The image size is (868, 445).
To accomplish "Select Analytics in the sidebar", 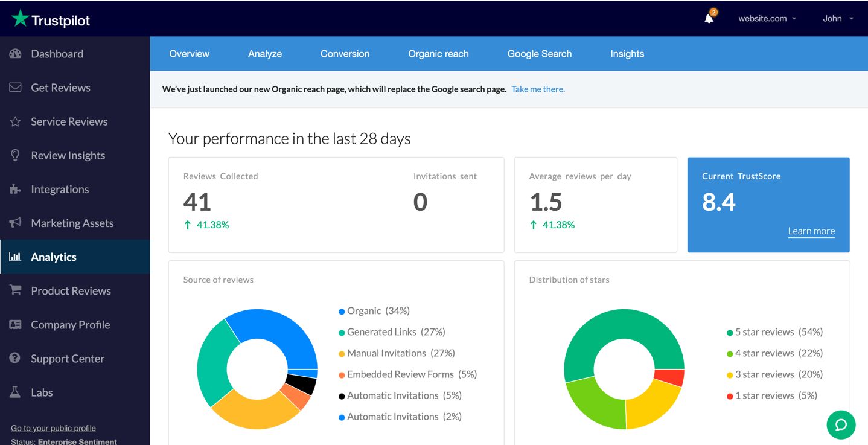I will pyautogui.click(x=75, y=257).
